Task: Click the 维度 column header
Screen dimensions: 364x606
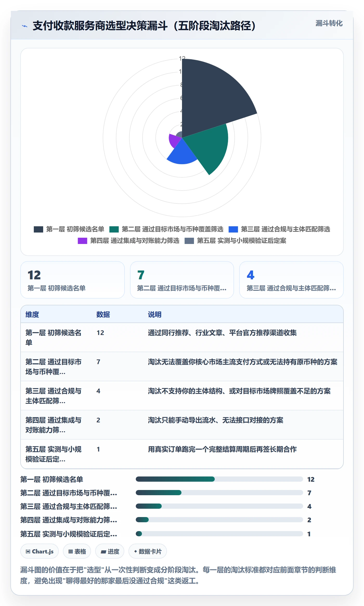Action: pyautogui.click(x=32, y=314)
